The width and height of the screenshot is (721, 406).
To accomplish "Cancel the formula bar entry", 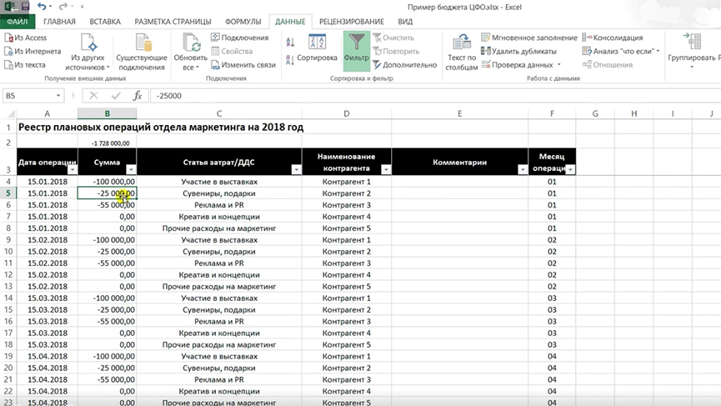I will coord(94,96).
